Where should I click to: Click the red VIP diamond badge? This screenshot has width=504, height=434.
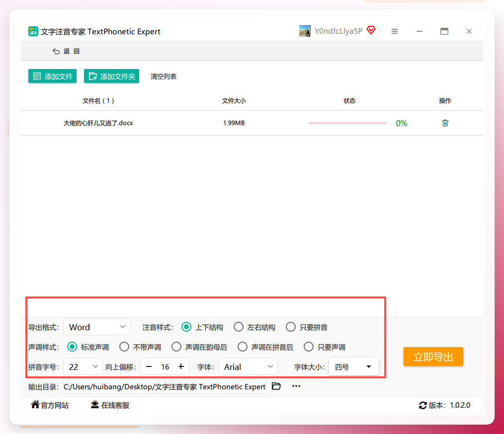pyautogui.click(x=371, y=30)
